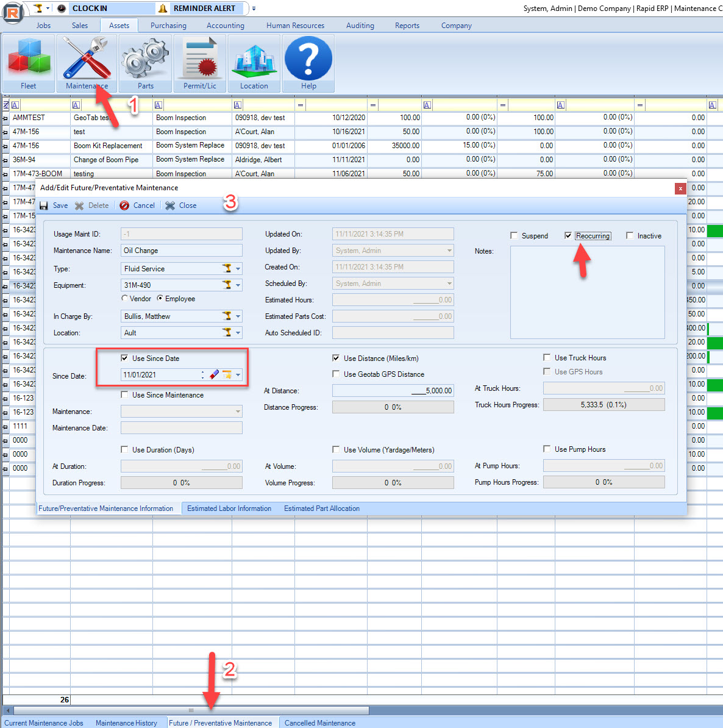Viewport: 723px width, 728px height.
Task: Open the Parts gears icon
Action: [x=145, y=63]
